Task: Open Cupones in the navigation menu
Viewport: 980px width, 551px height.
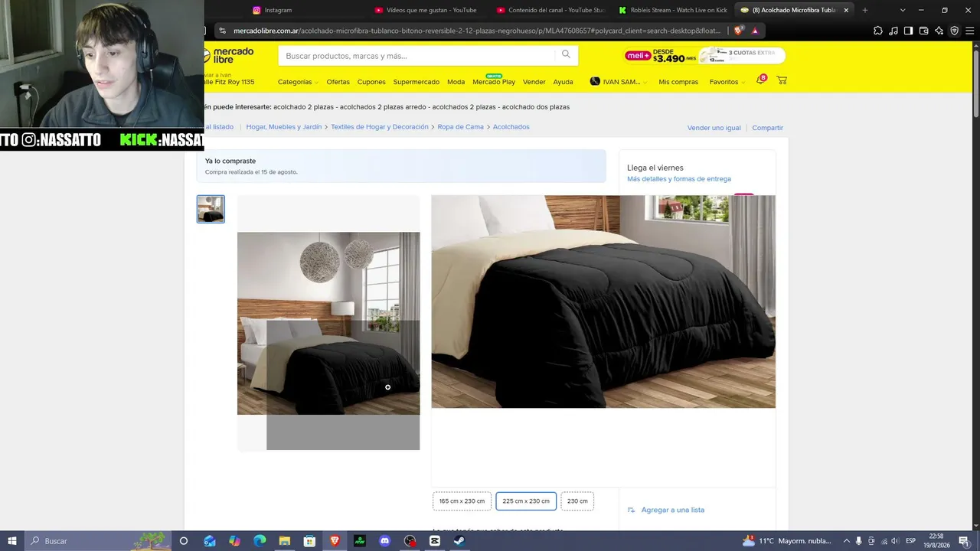Action: 371,82
